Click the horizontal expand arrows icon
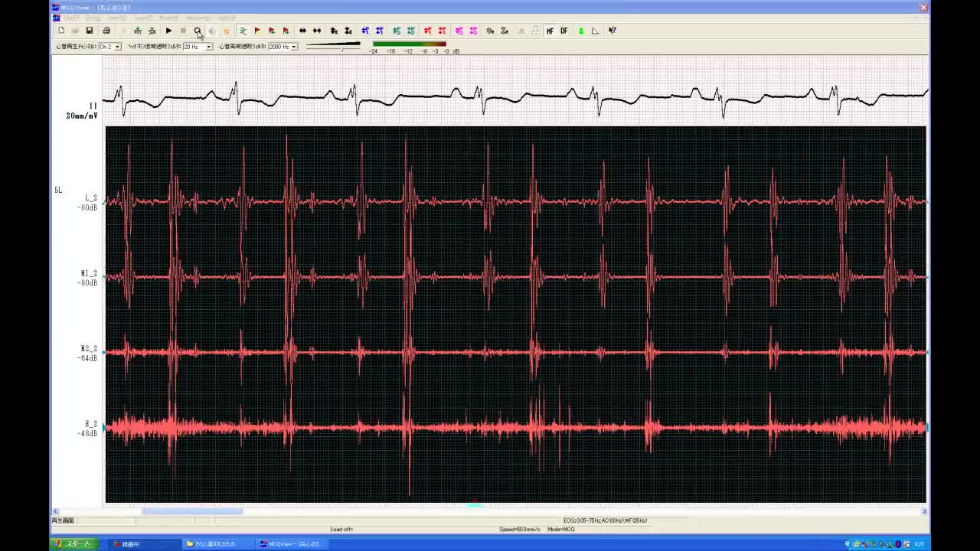The width and height of the screenshot is (980, 551). 302,31
